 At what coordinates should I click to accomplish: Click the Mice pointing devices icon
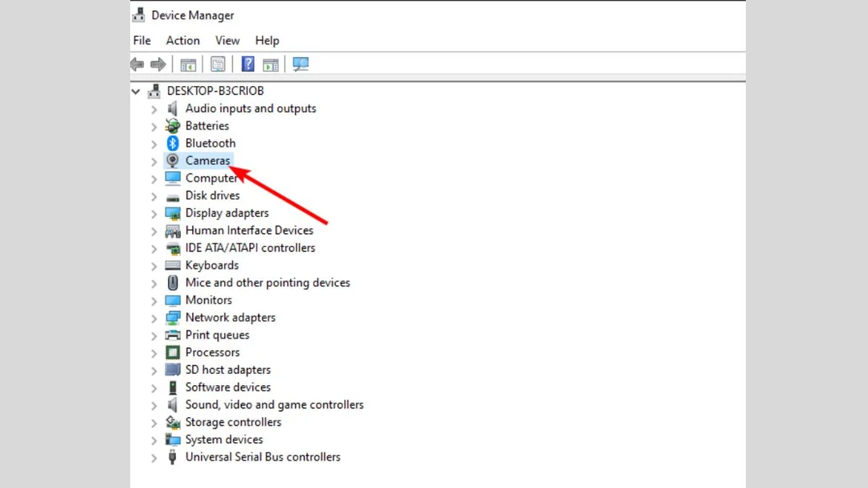173,283
